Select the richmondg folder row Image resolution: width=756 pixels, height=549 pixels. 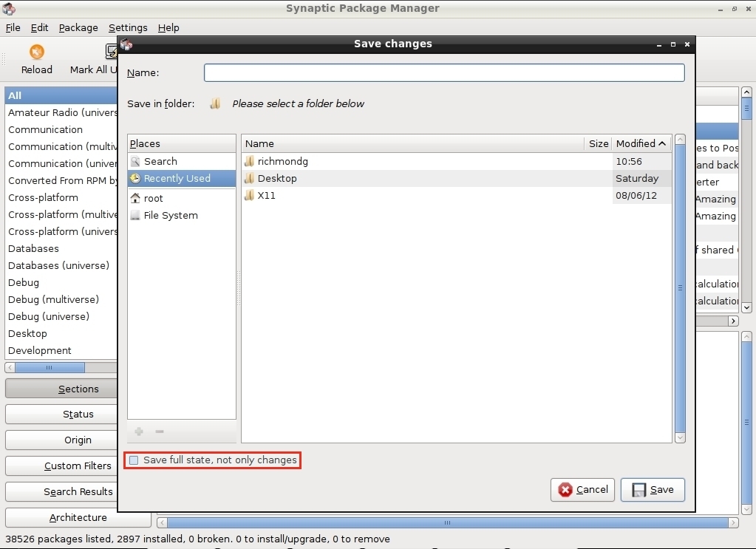[457, 161]
